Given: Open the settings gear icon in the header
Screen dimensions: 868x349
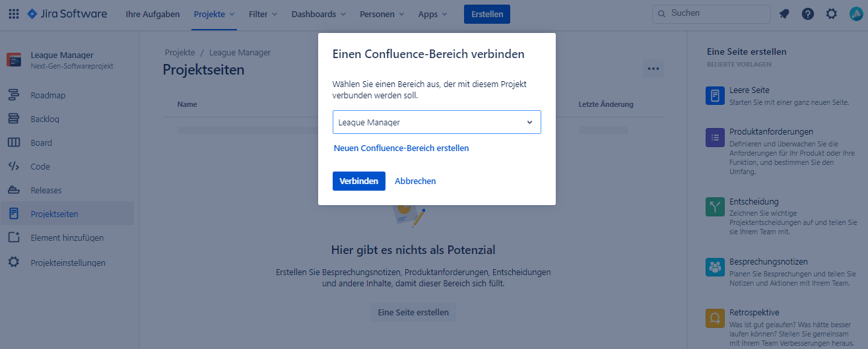Looking at the screenshot, I should click(x=832, y=14).
